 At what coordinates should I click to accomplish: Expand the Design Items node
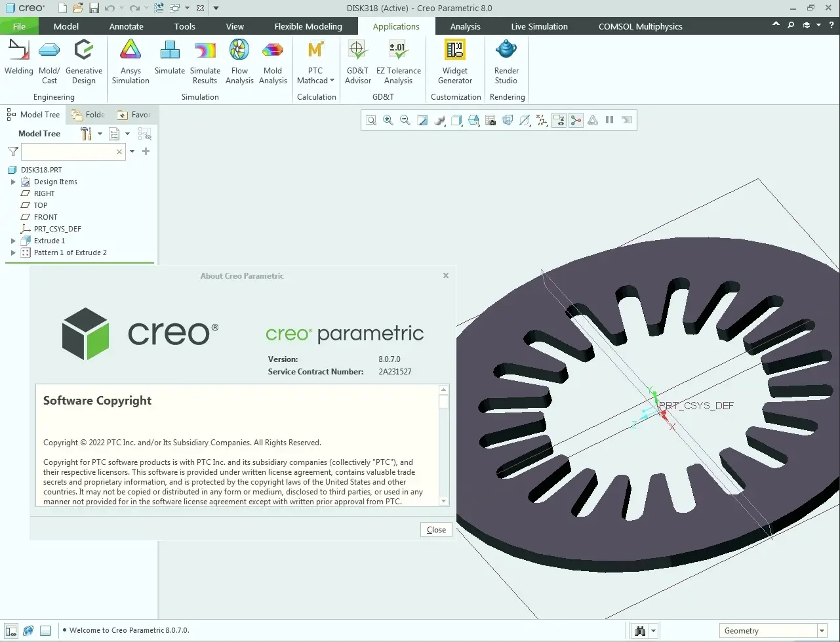coord(13,182)
